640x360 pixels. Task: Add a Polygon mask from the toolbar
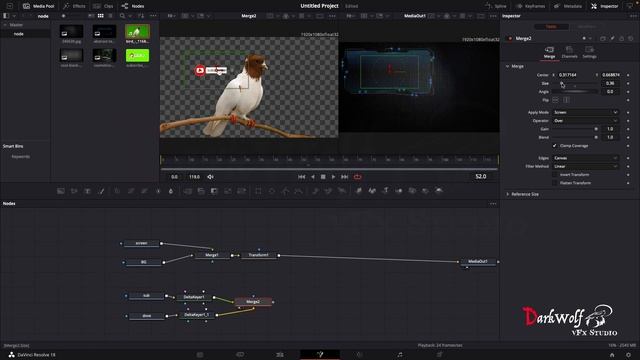285,191
